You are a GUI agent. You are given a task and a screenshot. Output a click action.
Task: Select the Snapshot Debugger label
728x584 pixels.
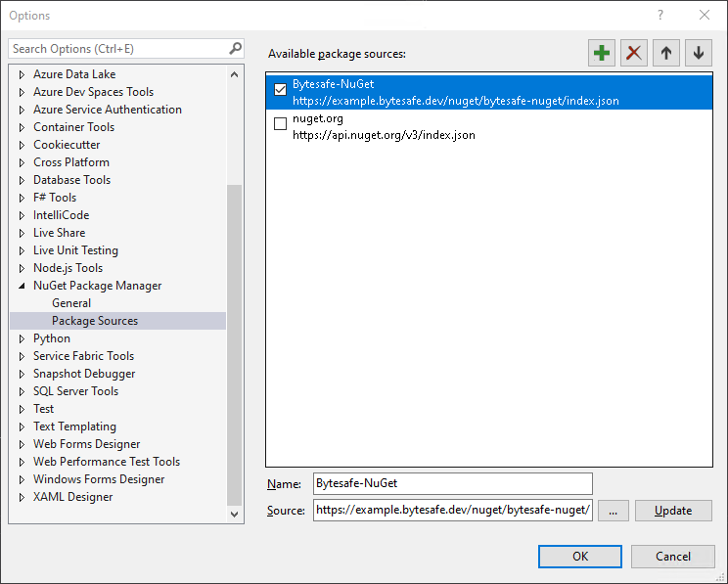click(x=84, y=374)
